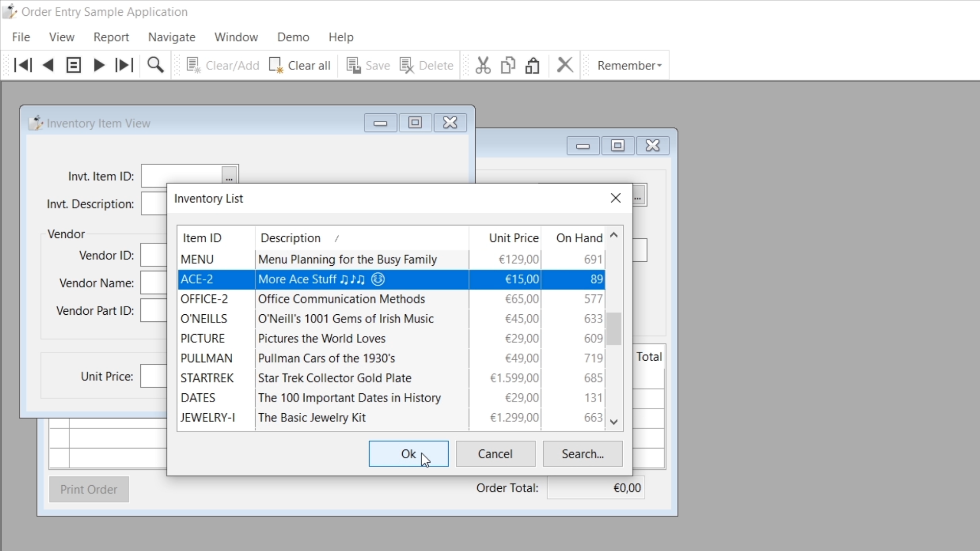Screen dimensions: 980x551
Task: Click the refresh record toolbar icon
Action: 73,65
